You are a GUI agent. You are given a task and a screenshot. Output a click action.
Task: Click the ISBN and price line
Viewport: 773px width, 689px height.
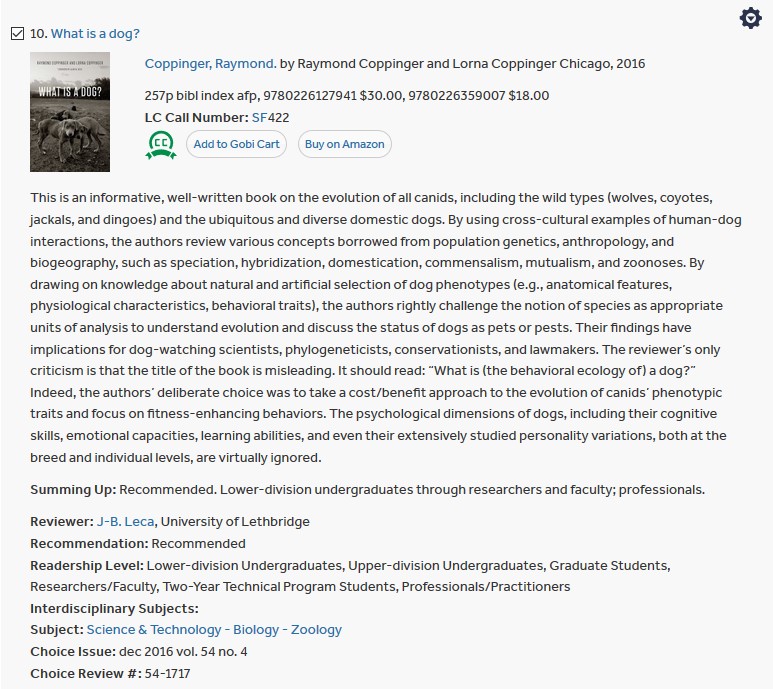click(346, 96)
